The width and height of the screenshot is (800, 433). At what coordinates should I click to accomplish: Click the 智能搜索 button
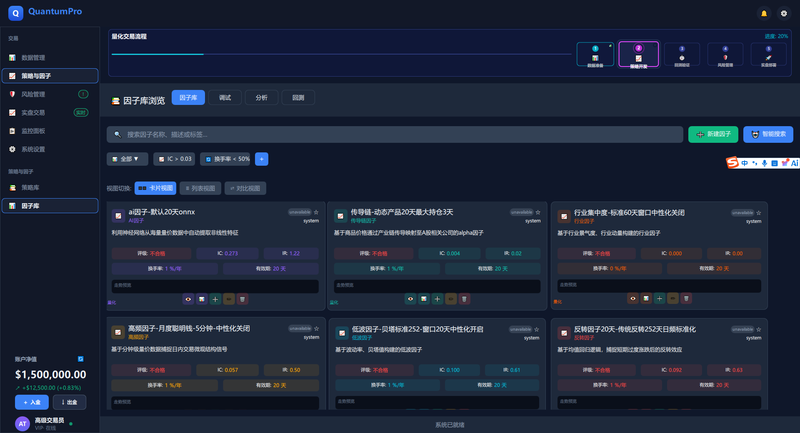[x=768, y=134]
